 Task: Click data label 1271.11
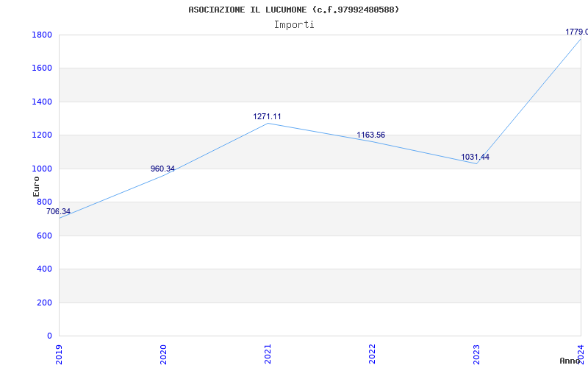[267, 116]
